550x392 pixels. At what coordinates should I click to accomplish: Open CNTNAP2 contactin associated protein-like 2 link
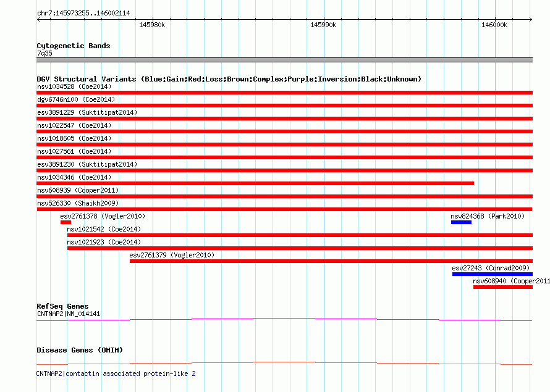point(116,373)
